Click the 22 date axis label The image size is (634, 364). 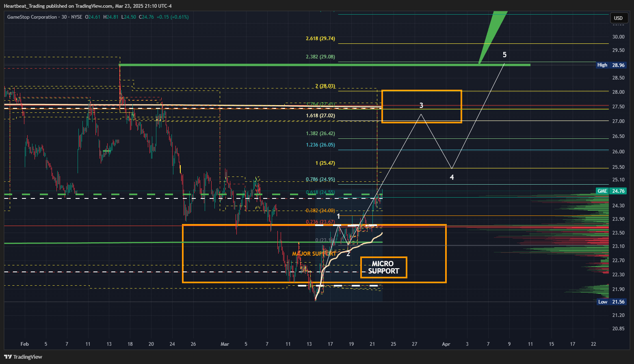(593, 344)
